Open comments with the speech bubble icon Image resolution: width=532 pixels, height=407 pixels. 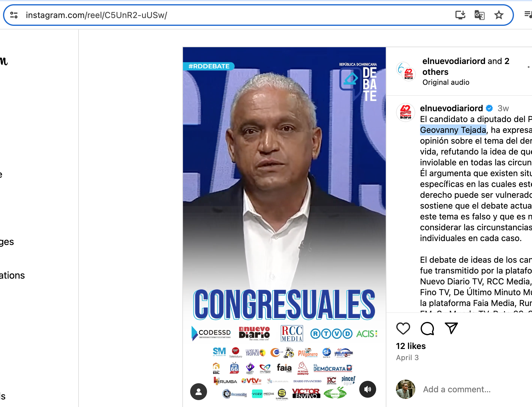tap(427, 328)
